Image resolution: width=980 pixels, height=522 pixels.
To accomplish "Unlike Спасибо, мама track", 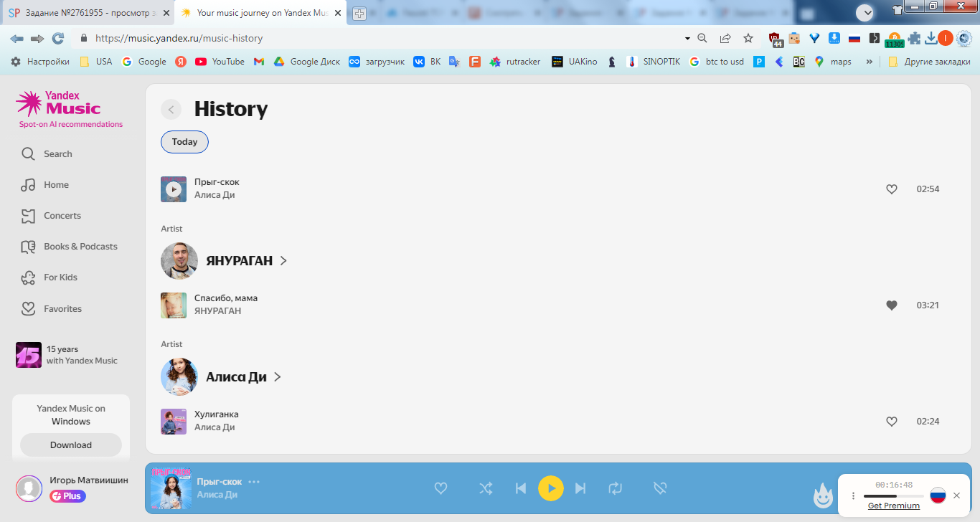I will point(892,305).
